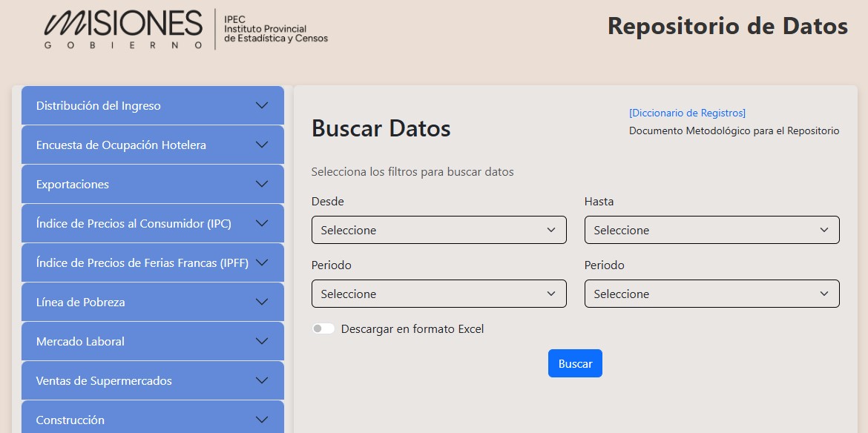Expand the Índice de Precios al Consumidor (IPC) section
The height and width of the screenshot is (433, 868).
152,223
